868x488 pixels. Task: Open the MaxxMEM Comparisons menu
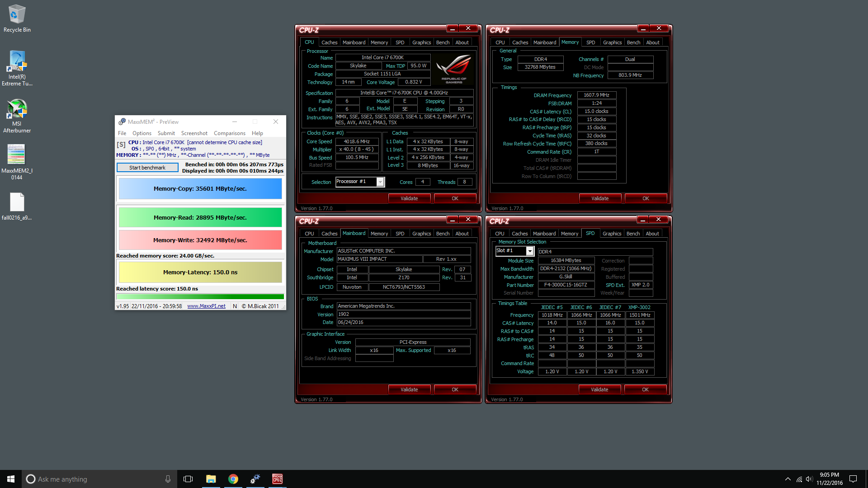(x=230, y=133)
